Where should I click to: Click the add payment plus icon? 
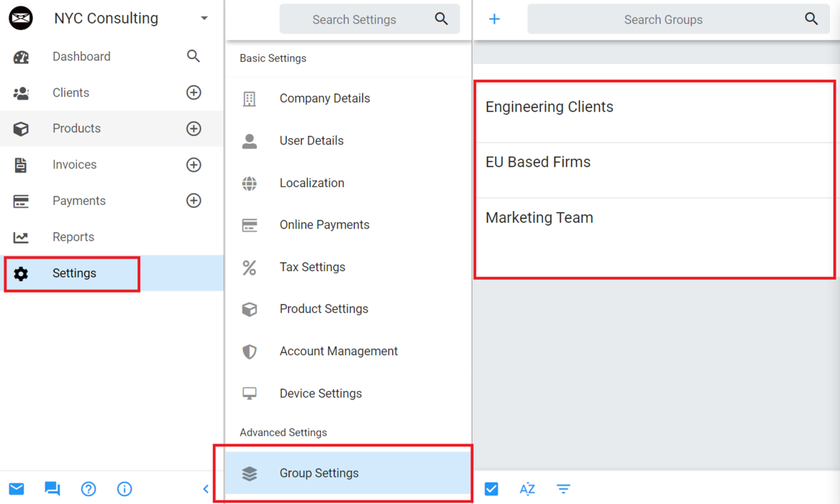click(194, 201)
